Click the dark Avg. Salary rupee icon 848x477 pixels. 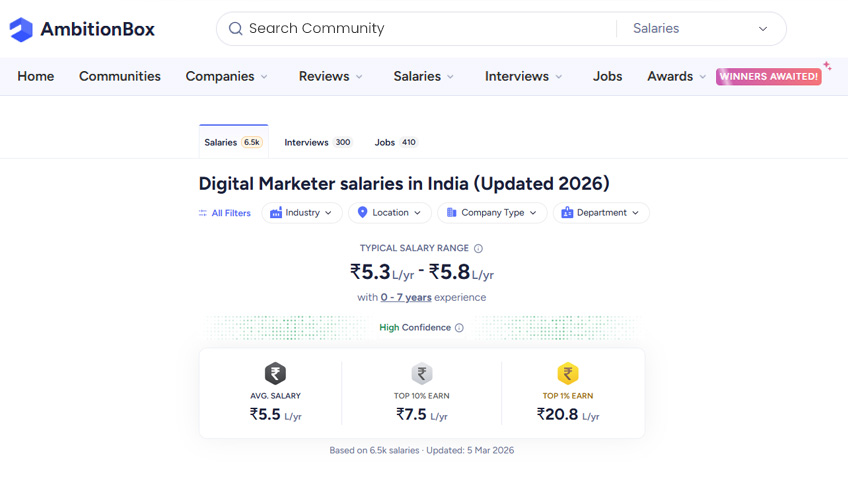point(275,373)
